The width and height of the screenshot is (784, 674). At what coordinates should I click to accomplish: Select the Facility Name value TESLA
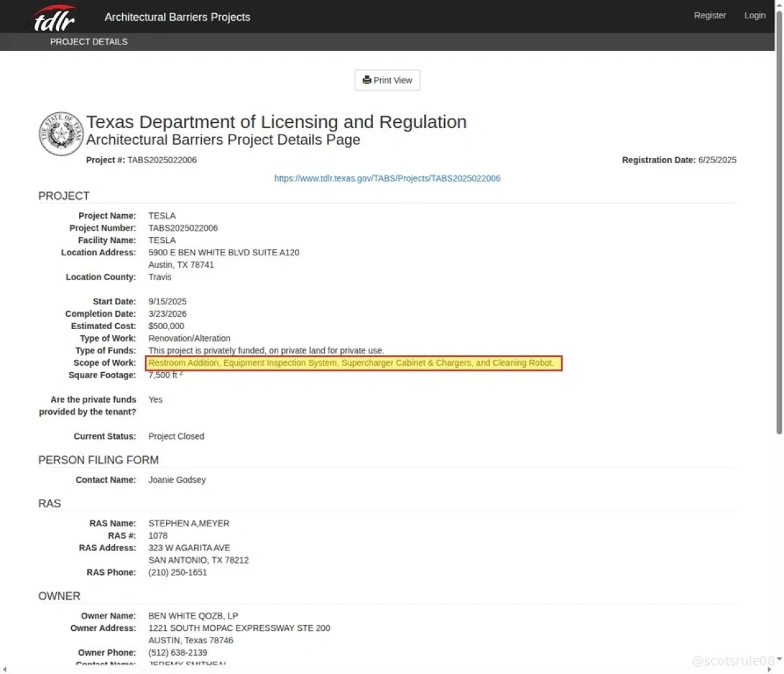162,240
